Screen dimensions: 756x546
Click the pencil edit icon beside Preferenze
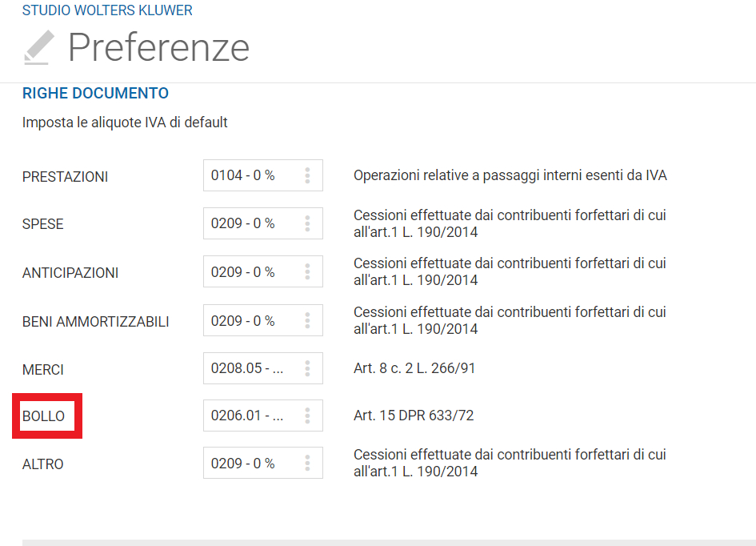click(38, 47)
